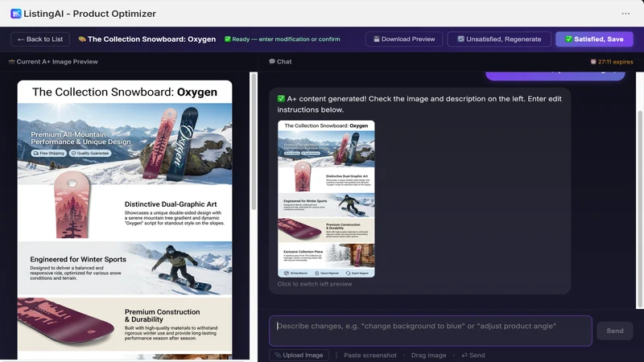Open the three-dot more options menu
The image size is (644, 362).
[x=625, y=14]
